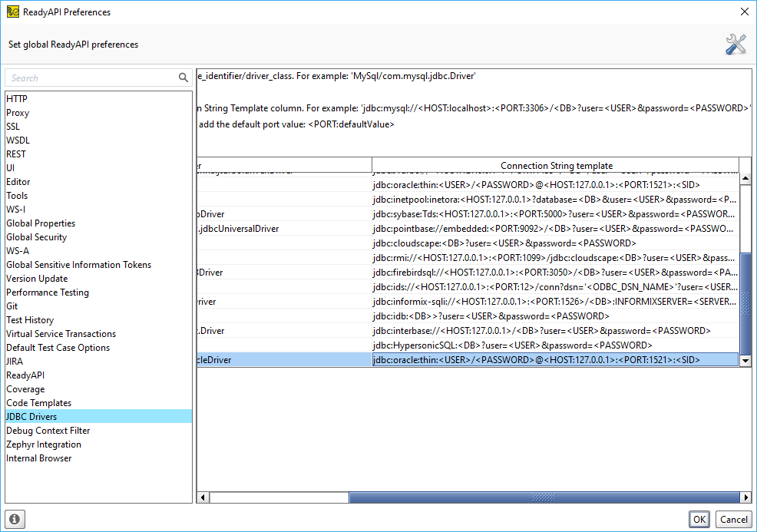Open Performance Testing preferences
Screen dimensions: 757x532
(98, 292)
